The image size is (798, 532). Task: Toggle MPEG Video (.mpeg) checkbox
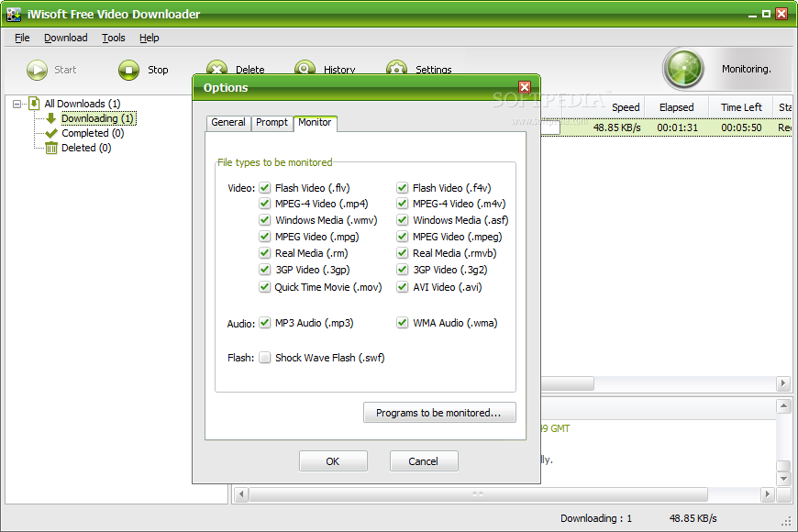tap(402, 237)
